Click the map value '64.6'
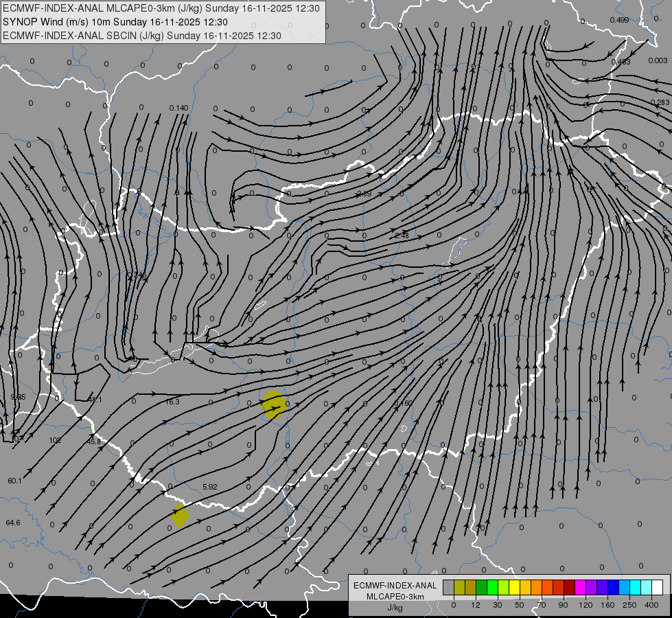Screen dimensions: 672x618 [x=13, y=523]
